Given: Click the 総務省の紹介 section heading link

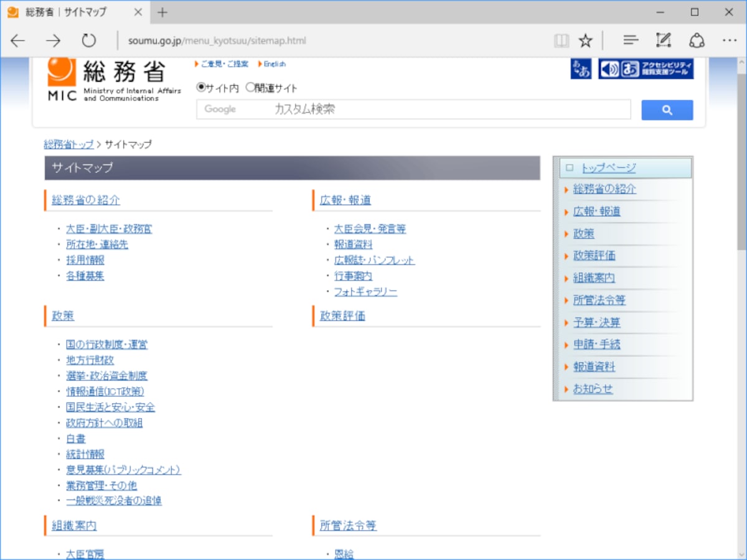Looking at the screenshot, I should (86, 200).
